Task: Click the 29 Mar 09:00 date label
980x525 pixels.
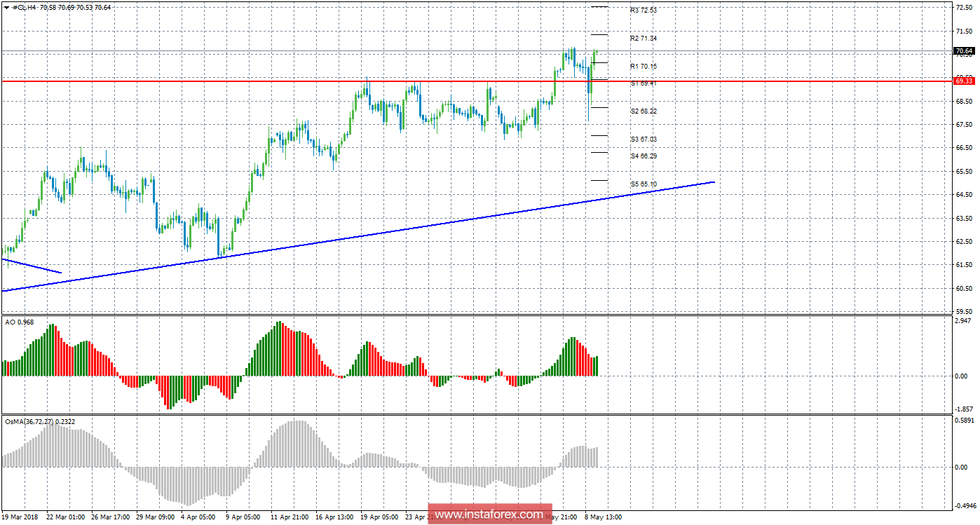Action: click(157, 517)
